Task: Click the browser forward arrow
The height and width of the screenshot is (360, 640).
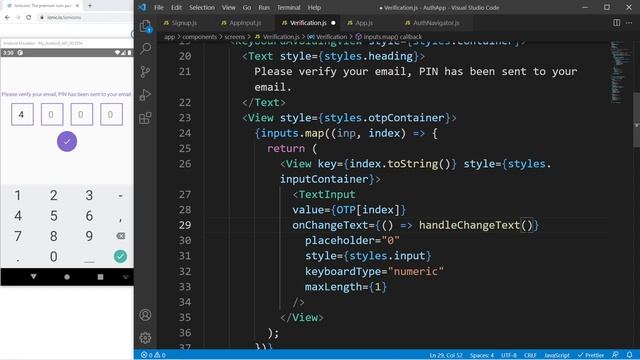Action: (18, 17)
